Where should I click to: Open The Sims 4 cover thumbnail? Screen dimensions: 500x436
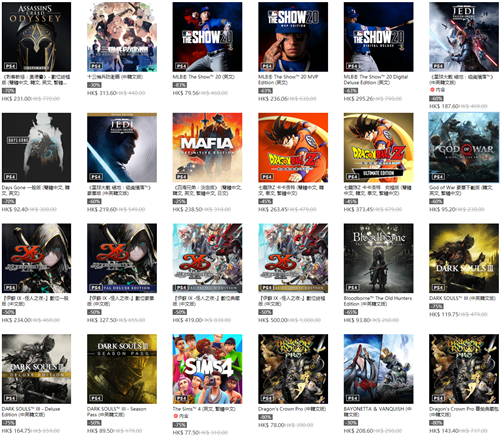tap(207, 369)
